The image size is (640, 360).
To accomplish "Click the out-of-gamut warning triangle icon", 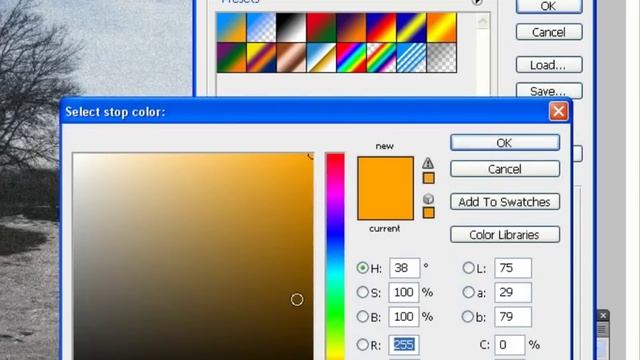I will coord(428,163).
